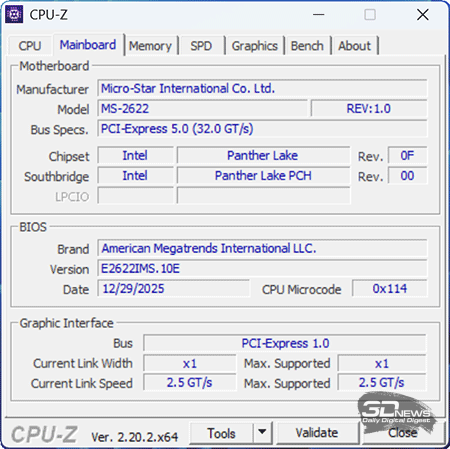Image resolution: width=450 pixels, height=449 pixels.
Task: Click Southbridge vendor Intel field
Action: click(x=135, y=176)
